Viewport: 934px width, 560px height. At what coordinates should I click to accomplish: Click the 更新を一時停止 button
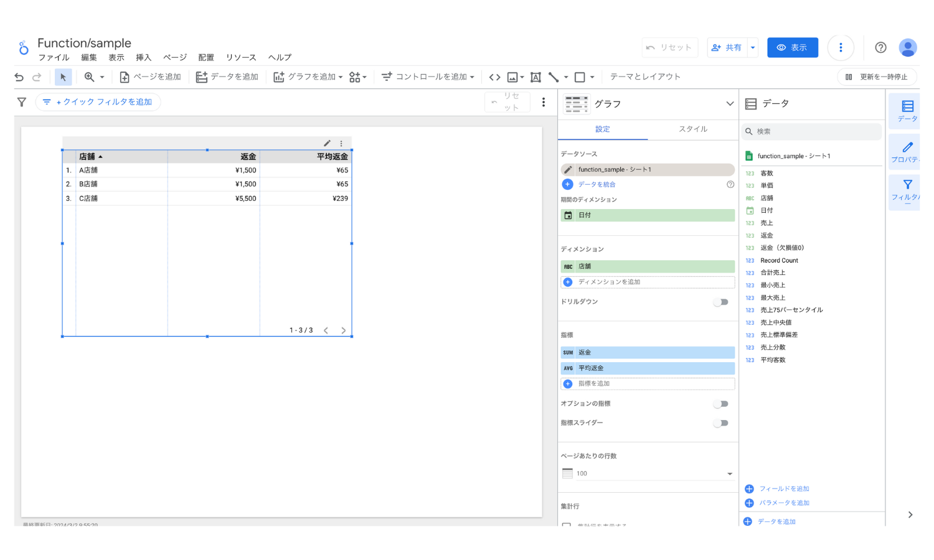click(877, 77)
